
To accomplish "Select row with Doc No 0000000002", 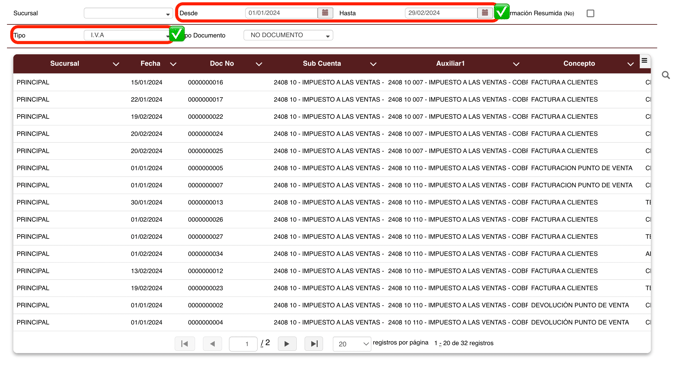I will 332,305.
